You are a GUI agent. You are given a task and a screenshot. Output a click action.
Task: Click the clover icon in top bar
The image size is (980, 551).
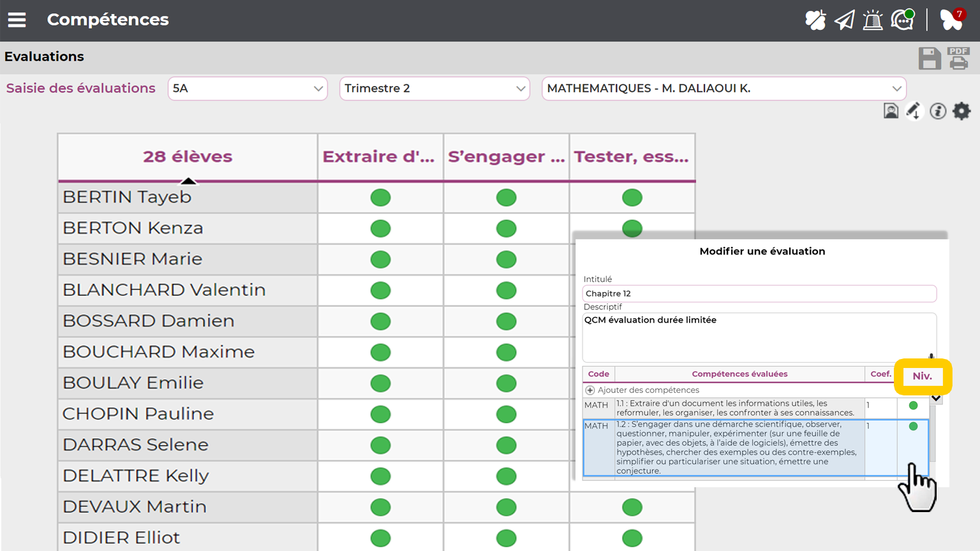pos(815,20)
